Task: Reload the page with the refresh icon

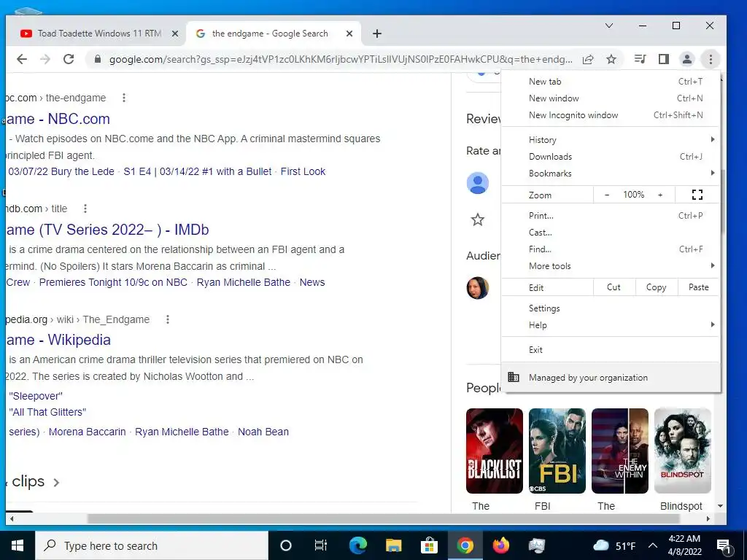Action: (69, 59)
